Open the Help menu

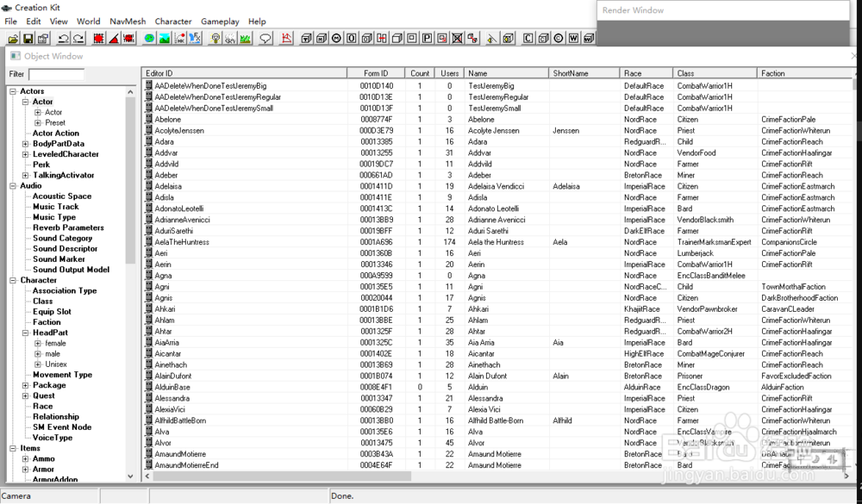(x=257, y=22)
